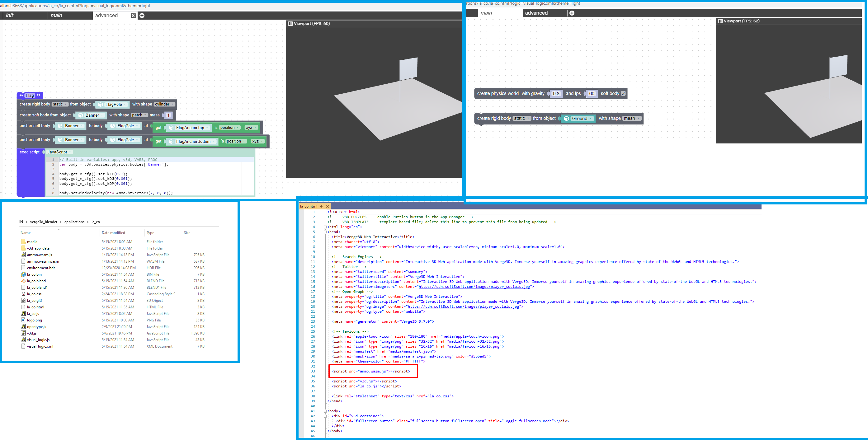Image resolution: width=868 pixels, height=440 pixels.
Task: Add a new tab in right puzzles editor
Action: pos(572,13)
